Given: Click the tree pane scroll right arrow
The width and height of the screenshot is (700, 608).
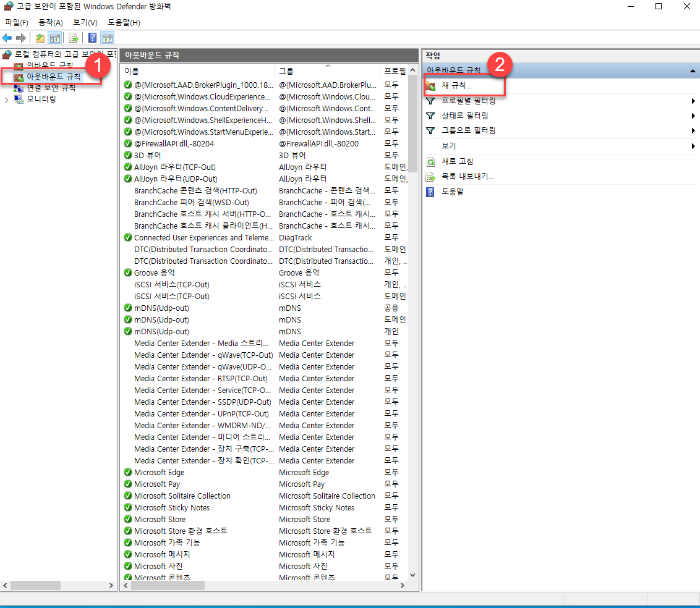Looking at the screenshot, I should click(x=111, y=585).
